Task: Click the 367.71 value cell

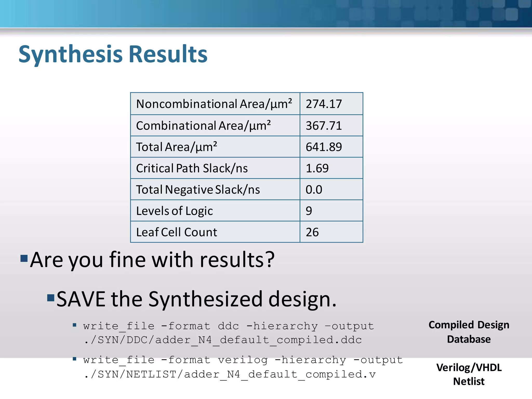Action: coord(324,126)
